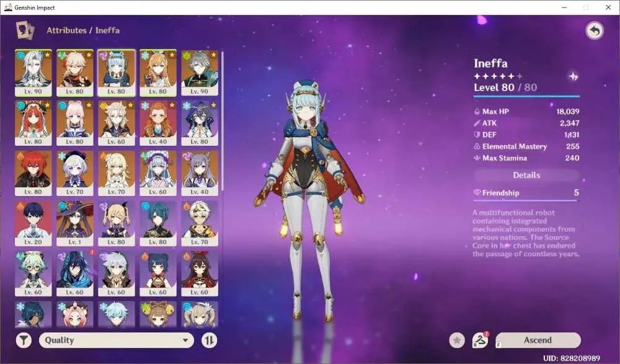Click the Quality dropdown arrow
620x364 pixels.
[185, 340]
